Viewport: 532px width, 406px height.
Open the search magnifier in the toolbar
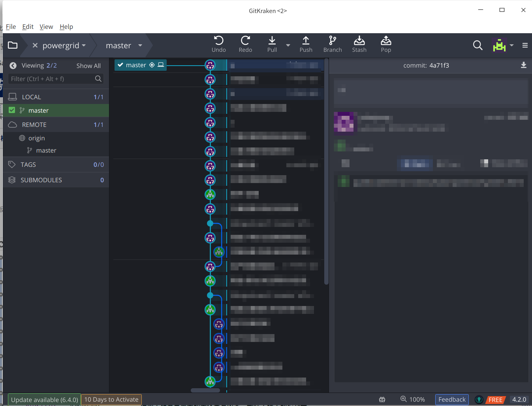click(x=477, y=45)
